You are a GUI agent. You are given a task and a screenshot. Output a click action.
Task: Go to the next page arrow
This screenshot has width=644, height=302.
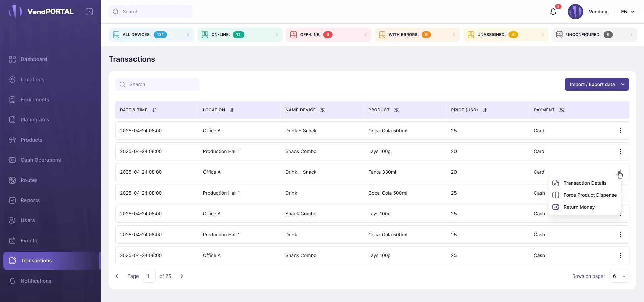point(182,276)
